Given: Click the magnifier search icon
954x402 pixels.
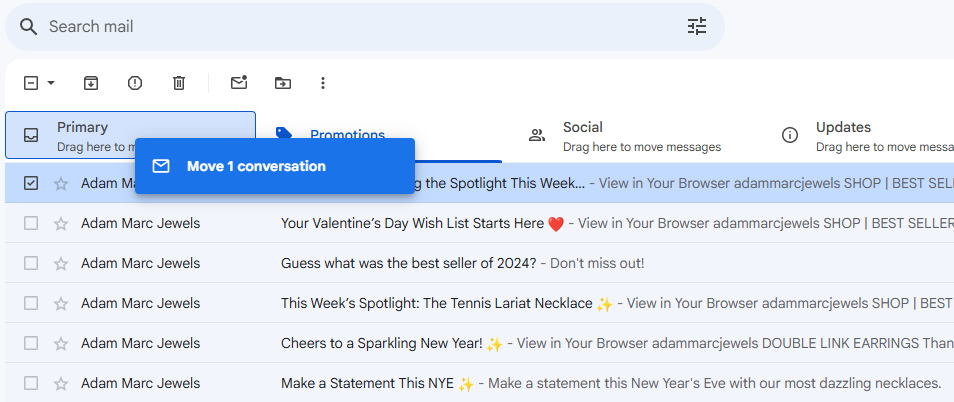Looking at the screenshot, I should click(x=28, y=27).
